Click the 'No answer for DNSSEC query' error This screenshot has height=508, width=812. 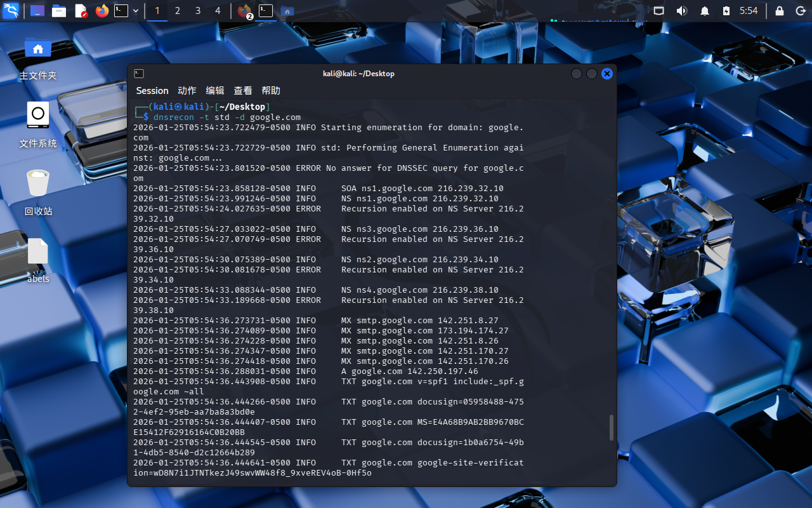click(x=329, y=173)
